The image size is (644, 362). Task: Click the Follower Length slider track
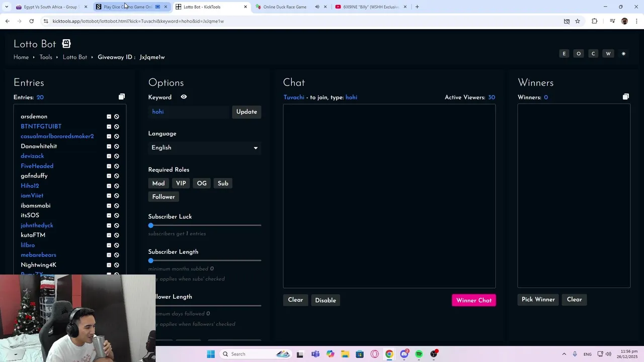(208, 305)
